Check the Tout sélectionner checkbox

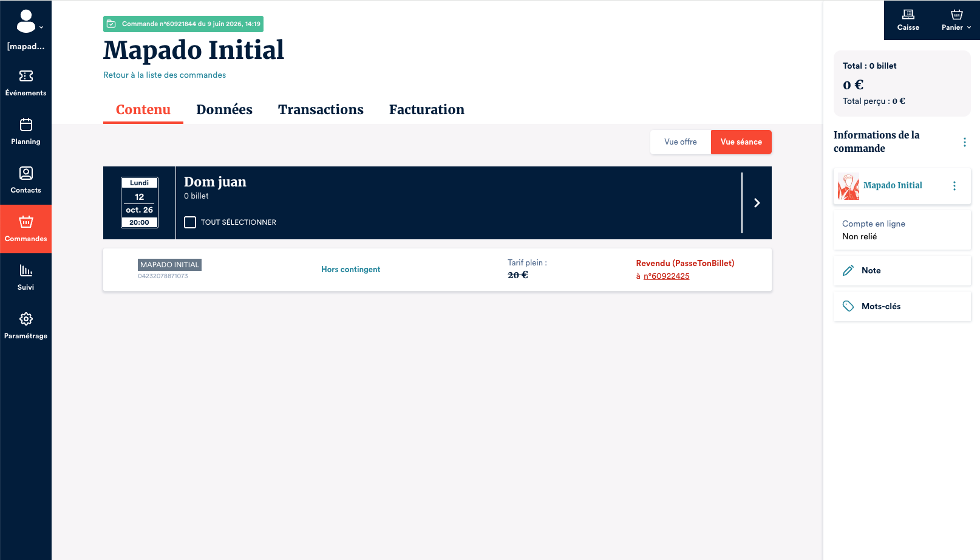tap(190, 222)
